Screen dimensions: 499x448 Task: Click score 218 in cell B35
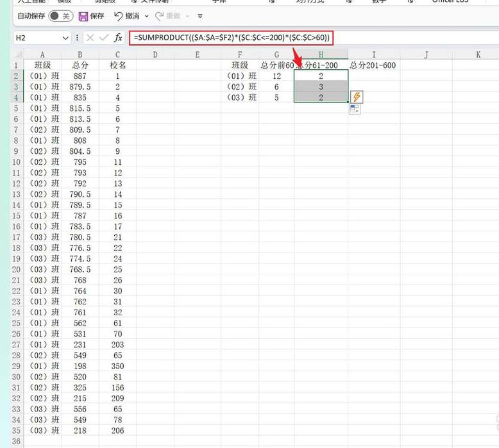click(x=80, y=431)
